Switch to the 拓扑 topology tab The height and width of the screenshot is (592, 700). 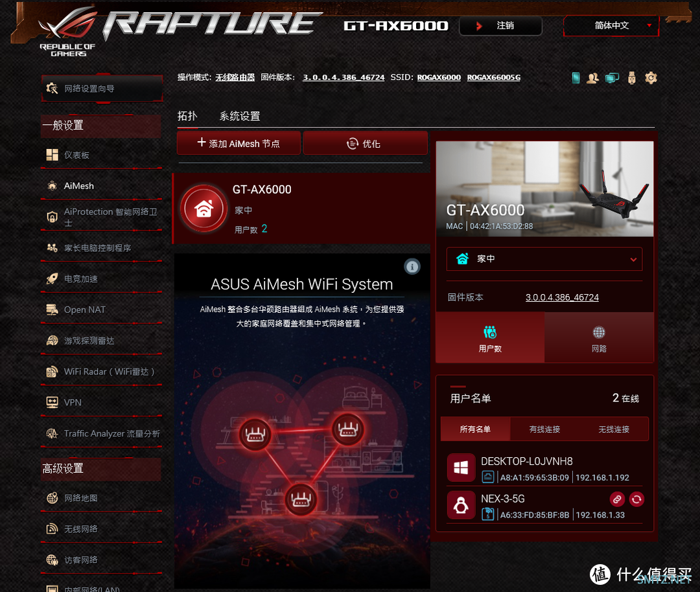(187, 116)
